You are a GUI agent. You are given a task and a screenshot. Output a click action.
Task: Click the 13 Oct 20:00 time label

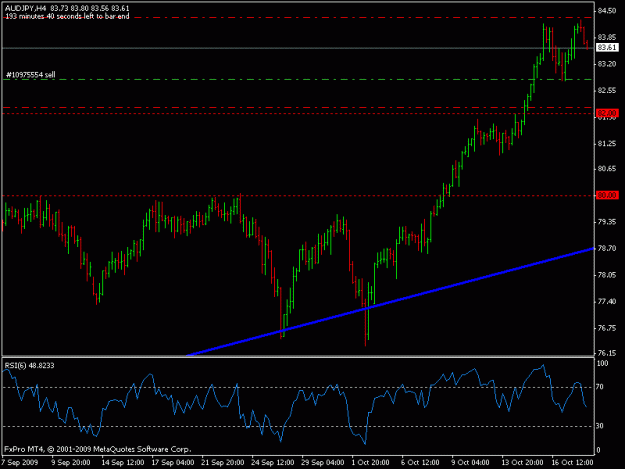click(x=522, y=462)
